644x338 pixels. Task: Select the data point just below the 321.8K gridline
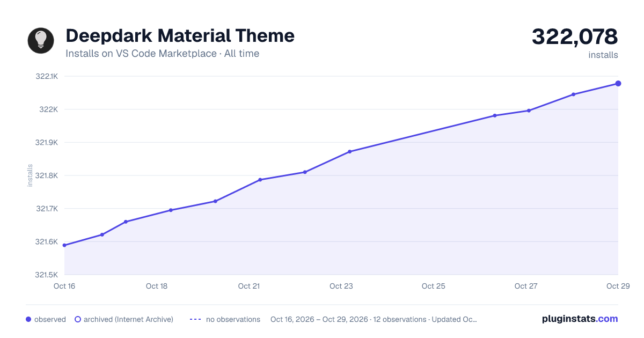pyautogui.click(x=260, y=180)
